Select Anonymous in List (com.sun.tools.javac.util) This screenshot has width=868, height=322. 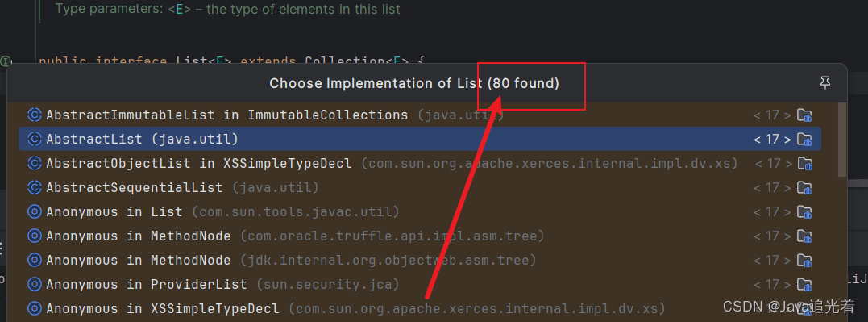[420, 211]
